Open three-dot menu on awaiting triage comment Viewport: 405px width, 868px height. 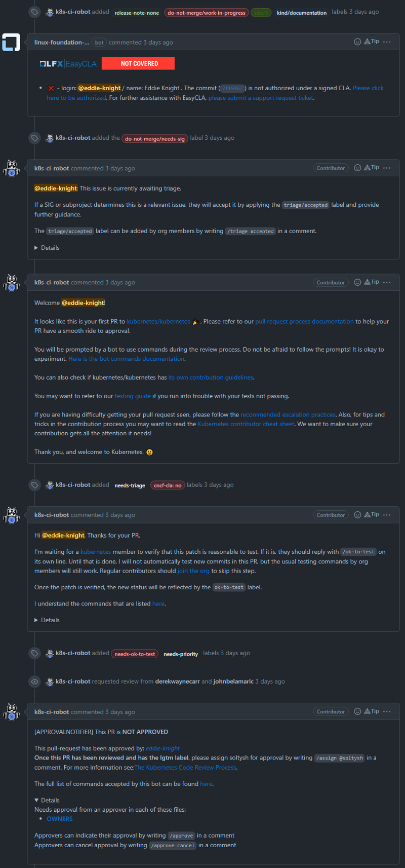click(387, 168)
